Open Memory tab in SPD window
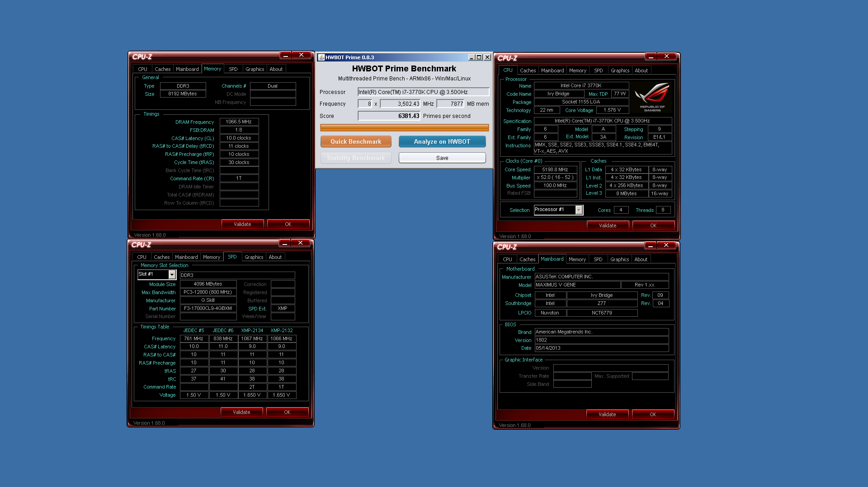The image size is (868, 488). (x=212, y=257)
